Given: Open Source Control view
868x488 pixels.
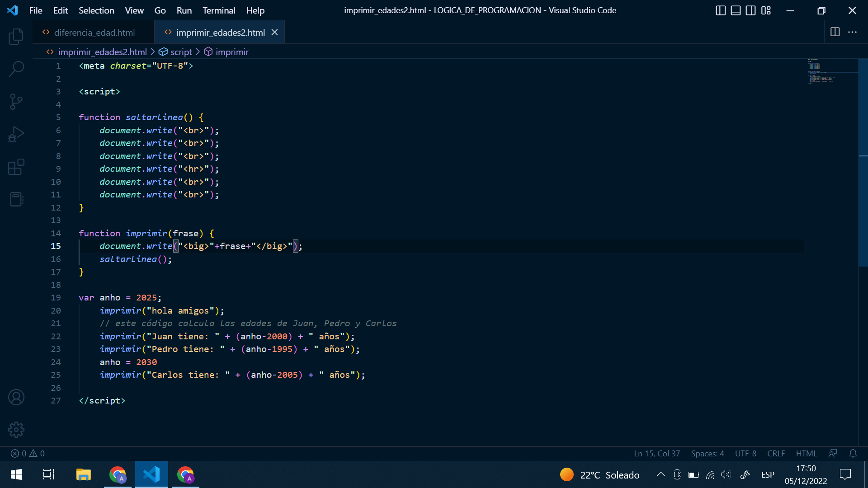Looking at the screenshot, I should pos(16,102).
